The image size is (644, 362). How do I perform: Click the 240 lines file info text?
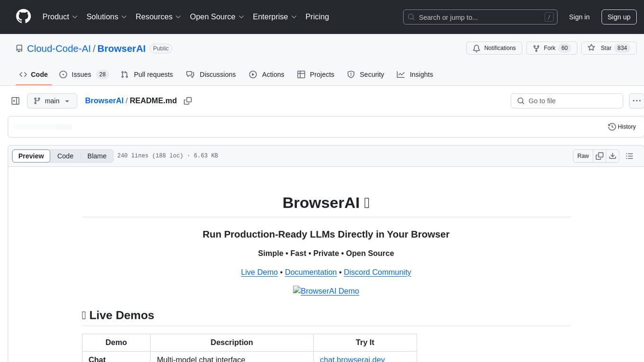click(168, 156)
